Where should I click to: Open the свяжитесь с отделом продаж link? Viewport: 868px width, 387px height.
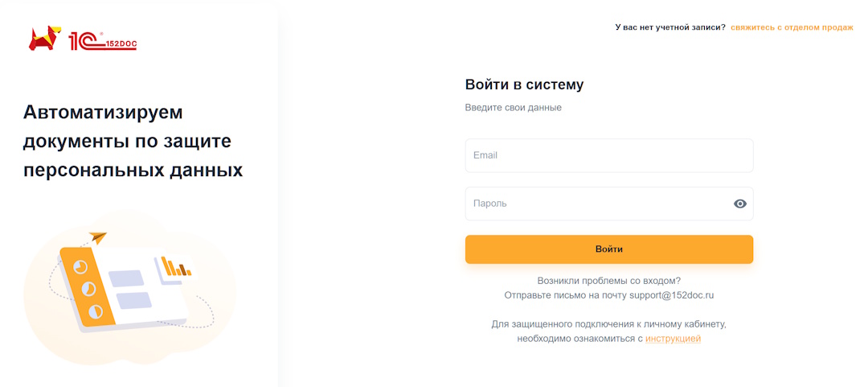click(x=792, y=27)
